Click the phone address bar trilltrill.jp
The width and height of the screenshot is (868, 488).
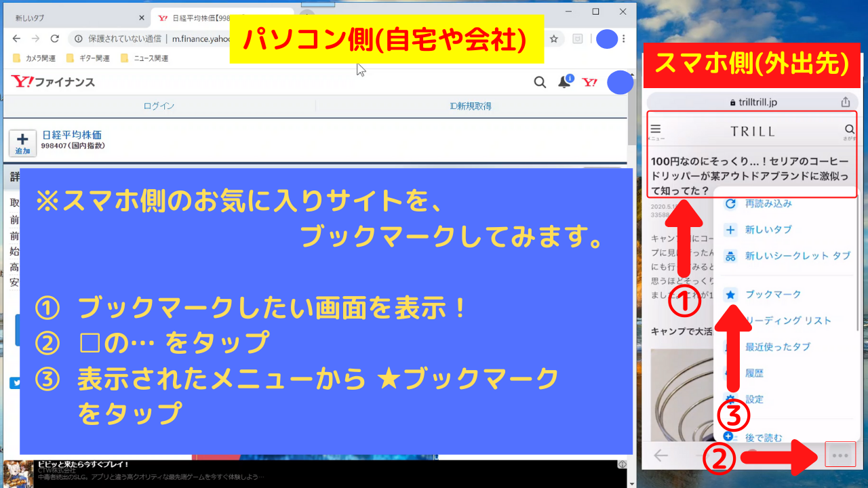click(x=753, y=102)
